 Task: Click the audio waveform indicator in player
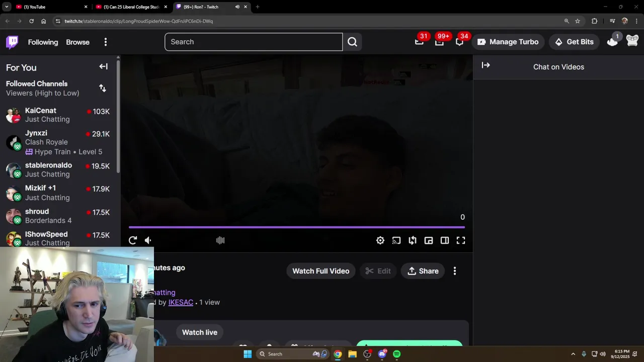pos(220,240)
